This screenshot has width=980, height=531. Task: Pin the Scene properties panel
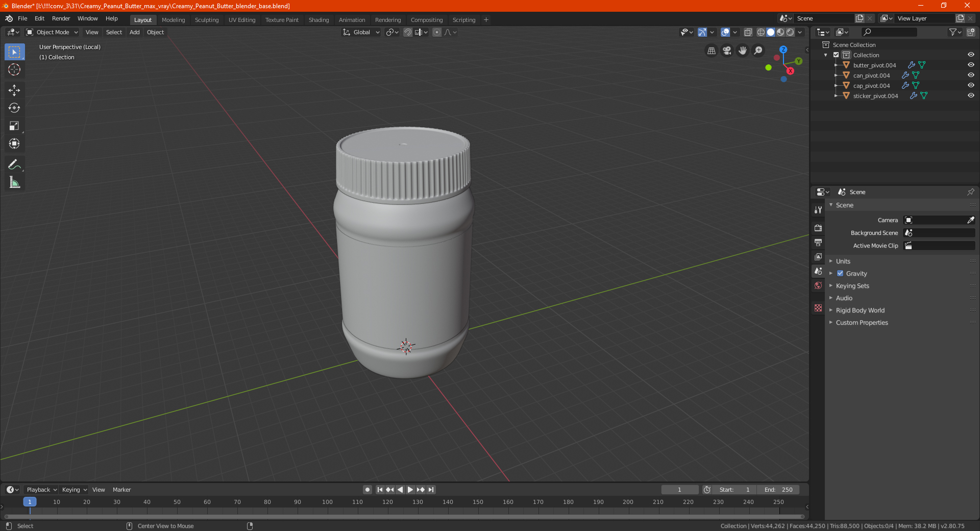(970, 192)
